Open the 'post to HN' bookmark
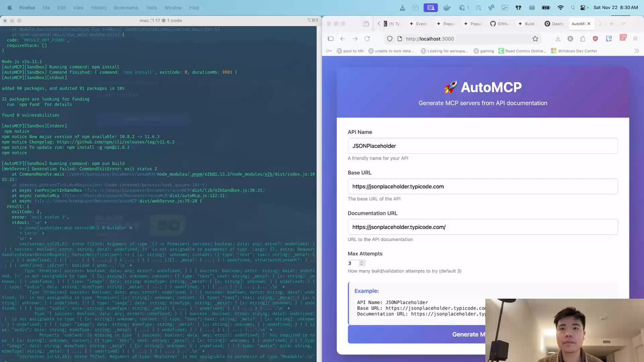The width and height of the screenshot is (644, 362). (350, 51)
